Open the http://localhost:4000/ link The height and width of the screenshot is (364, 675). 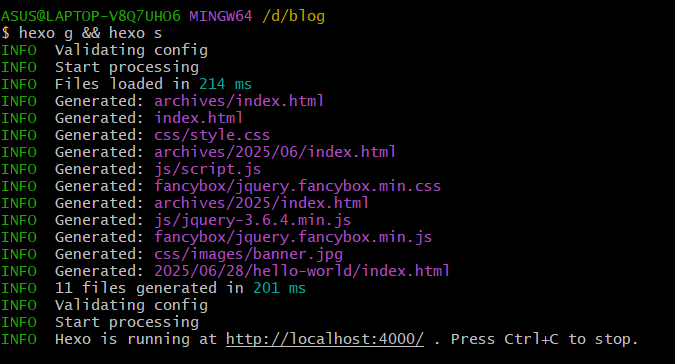[x=325, y=339]
